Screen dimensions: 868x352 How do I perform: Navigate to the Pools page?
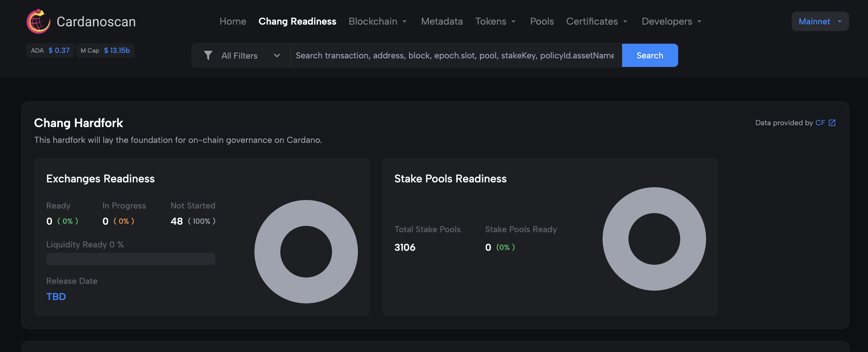[542, 21]
